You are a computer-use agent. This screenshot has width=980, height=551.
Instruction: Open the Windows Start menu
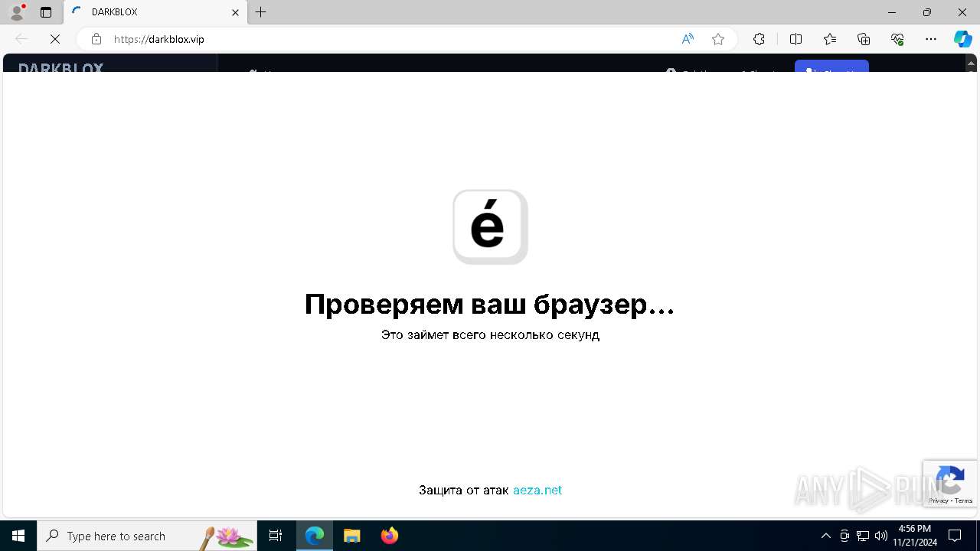coord(18,536)
